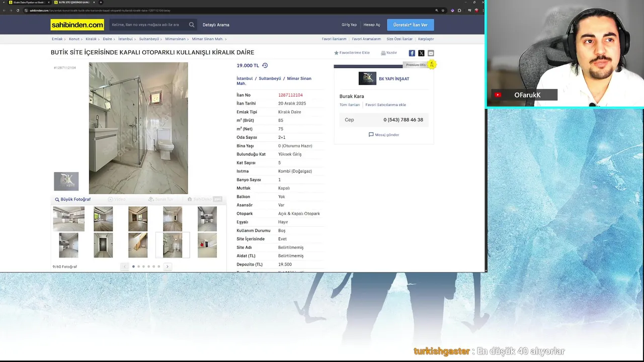
Task: Click the bookmark star in the address bar
Action: (x=443, y=10)
